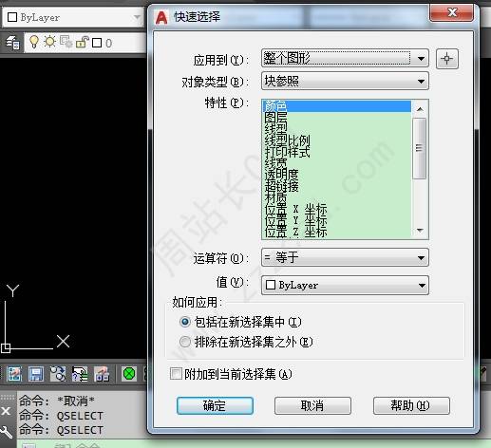
Task: Click the floppy disk save icon
Action: point(36,374)
